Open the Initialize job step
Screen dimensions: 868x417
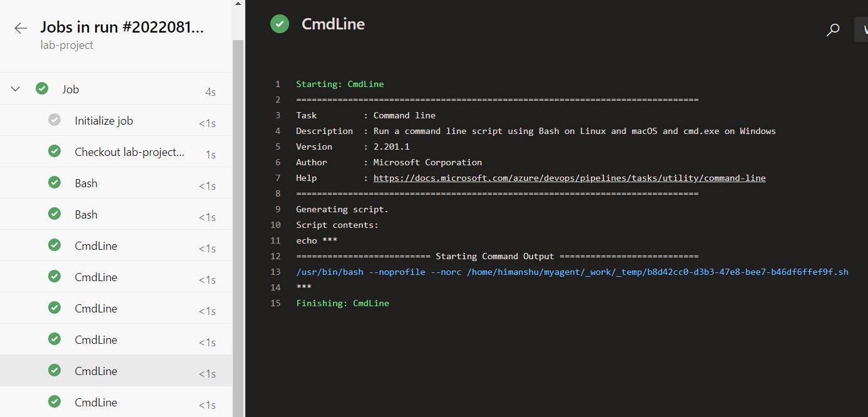coord(116,120)
